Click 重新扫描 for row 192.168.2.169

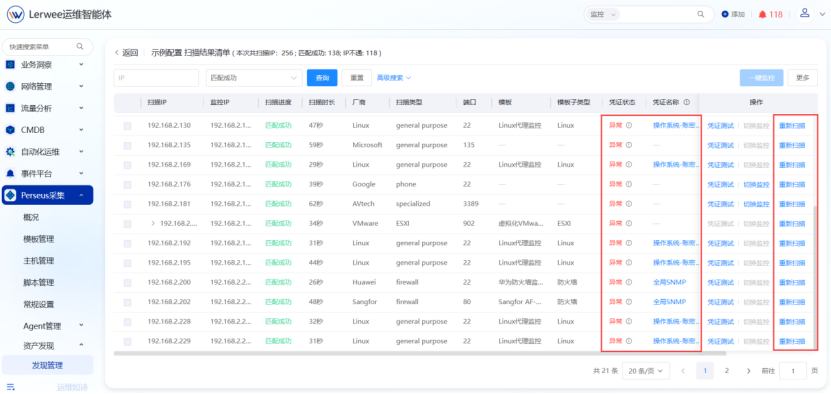[792, 165]
